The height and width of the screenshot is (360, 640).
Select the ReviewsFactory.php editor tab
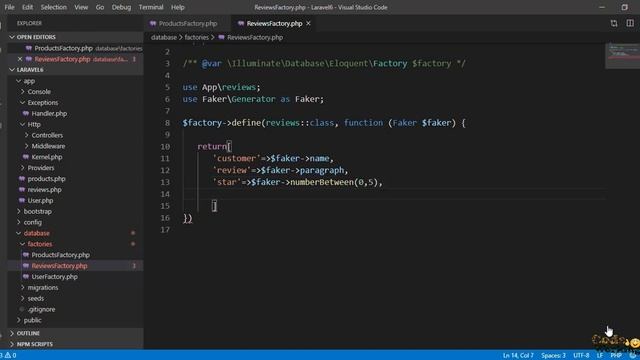point(274,24)
